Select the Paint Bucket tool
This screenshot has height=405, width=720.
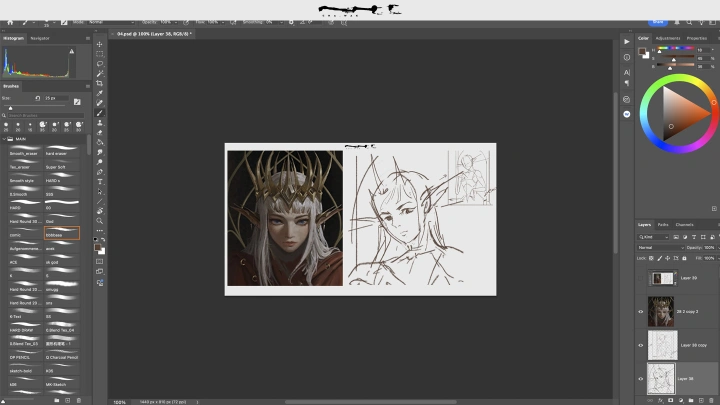(100, 142)
